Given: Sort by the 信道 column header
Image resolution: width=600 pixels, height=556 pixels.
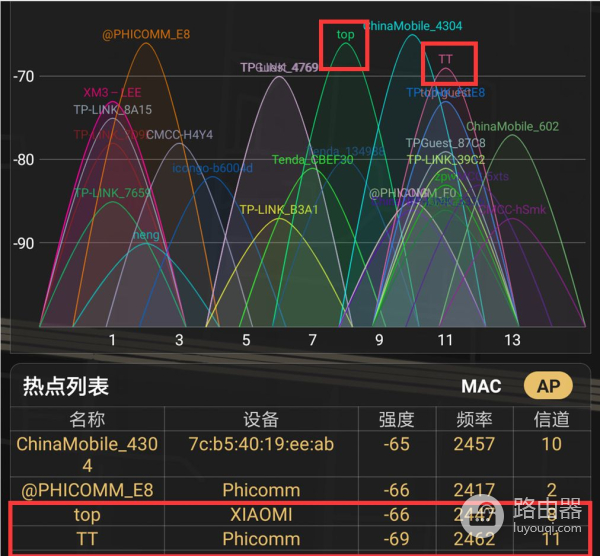Looking at the screenshot, I should coord(551,418).
